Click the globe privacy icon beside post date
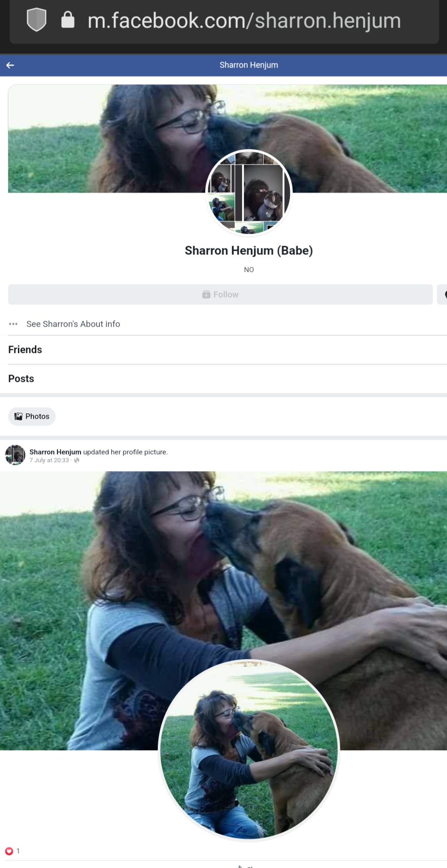 tap(77, 460)
